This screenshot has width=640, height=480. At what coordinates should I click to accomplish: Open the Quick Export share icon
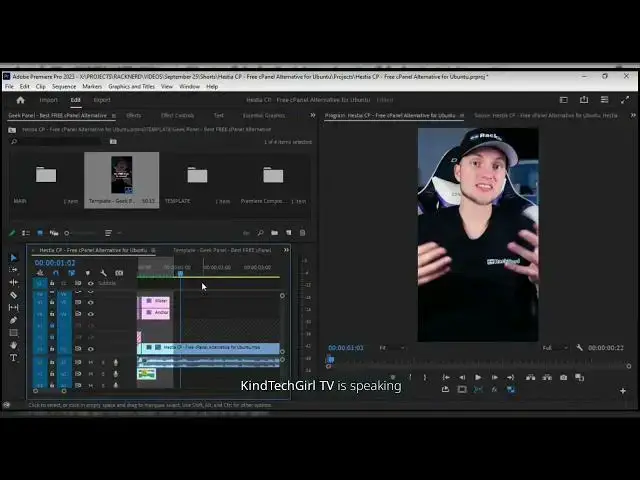[x=584, y=100]
